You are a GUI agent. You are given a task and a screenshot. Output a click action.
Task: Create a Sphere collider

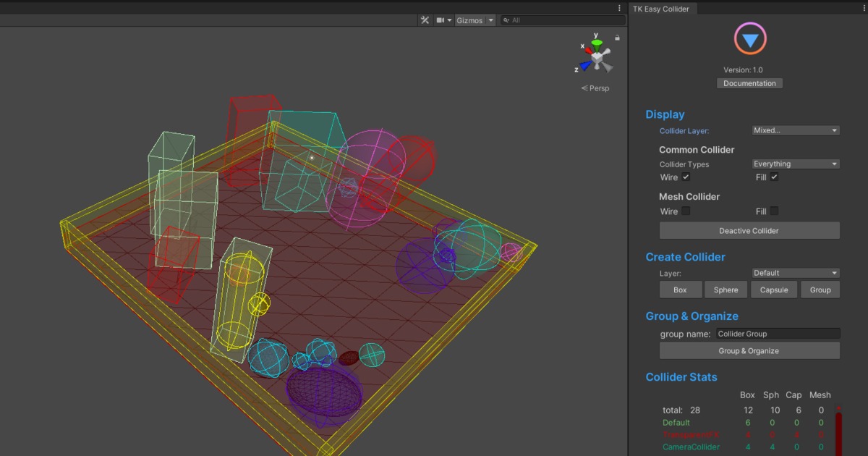click(726, 289)
